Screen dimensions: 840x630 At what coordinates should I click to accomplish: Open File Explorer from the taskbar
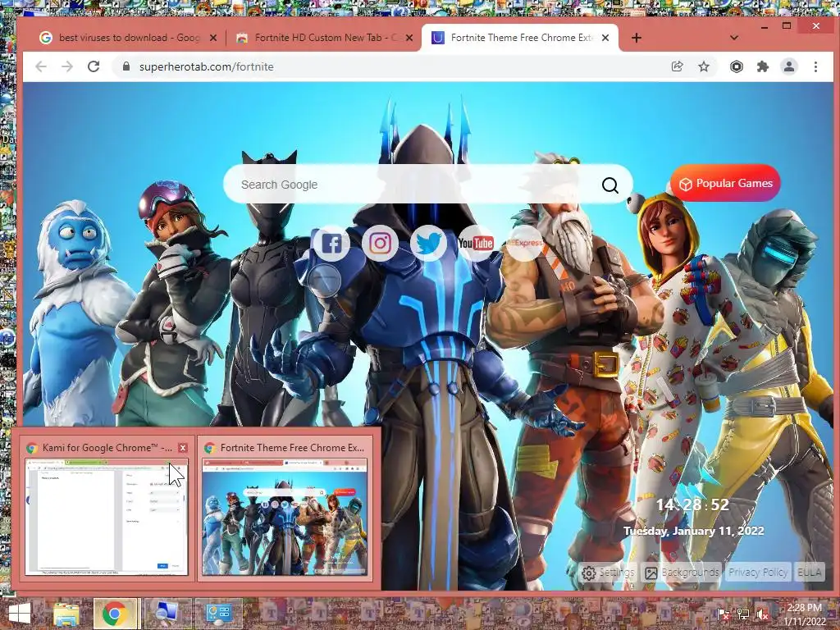[66, 614]
